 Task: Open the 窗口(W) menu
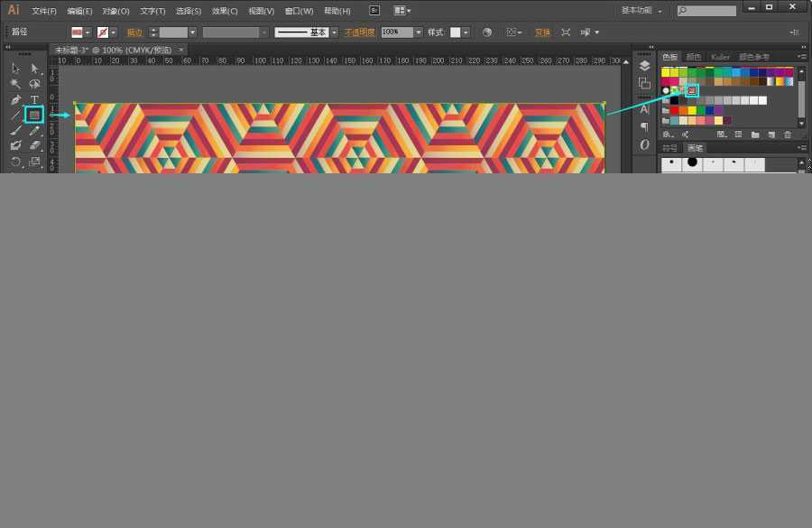pos(299,11)
